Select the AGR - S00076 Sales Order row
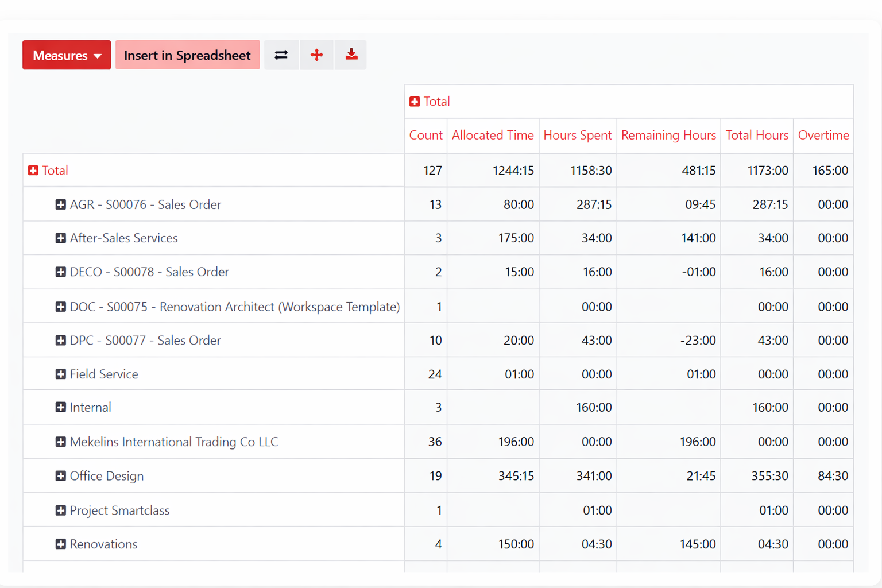This screenshot has width=882, height=588. pos(145,204)
